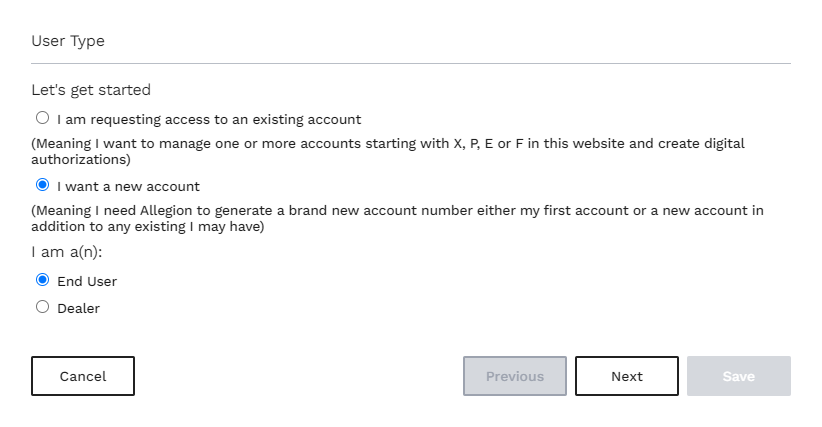Click the End User label text
This screenshot has height=427, width=822.
point(87,281)
